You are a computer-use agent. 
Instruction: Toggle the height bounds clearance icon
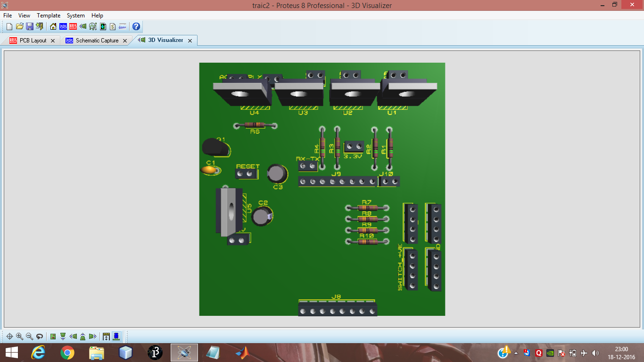pyautogui.click(x=106, y=337)
